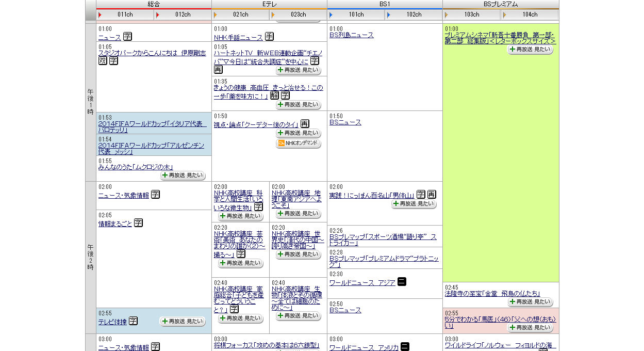Click 再 icon beside 視点・論点
Viewport: 644px width, 351px height.
pyautogui.click(x=305, y=124)
